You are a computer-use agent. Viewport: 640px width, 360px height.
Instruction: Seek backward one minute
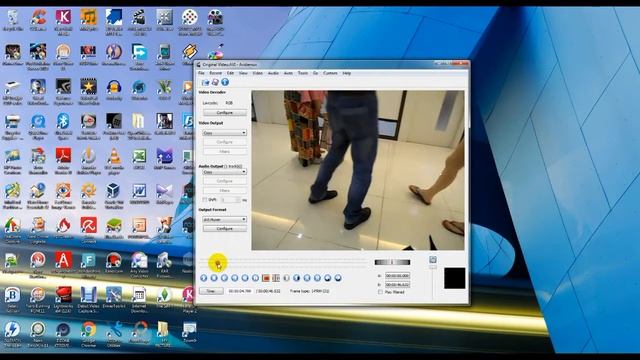click(328, 278)
